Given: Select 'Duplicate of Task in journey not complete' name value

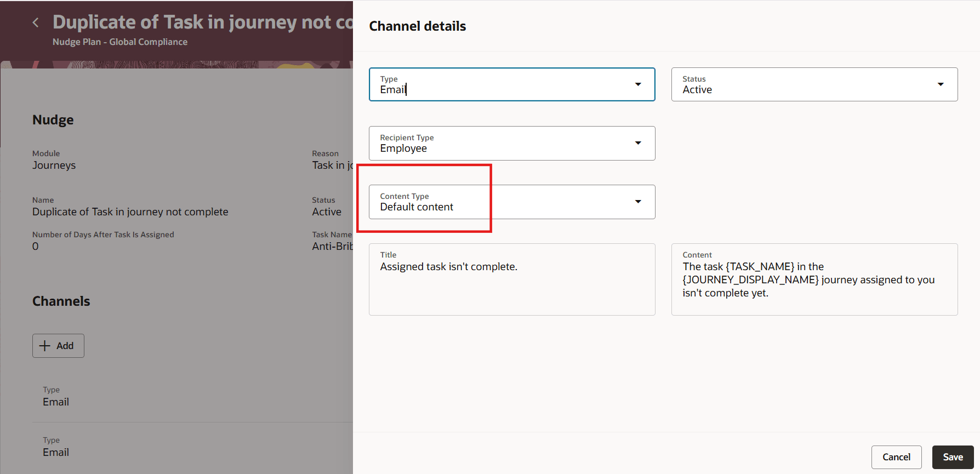Looking at the screenshot, I should [x=130, y=212].
